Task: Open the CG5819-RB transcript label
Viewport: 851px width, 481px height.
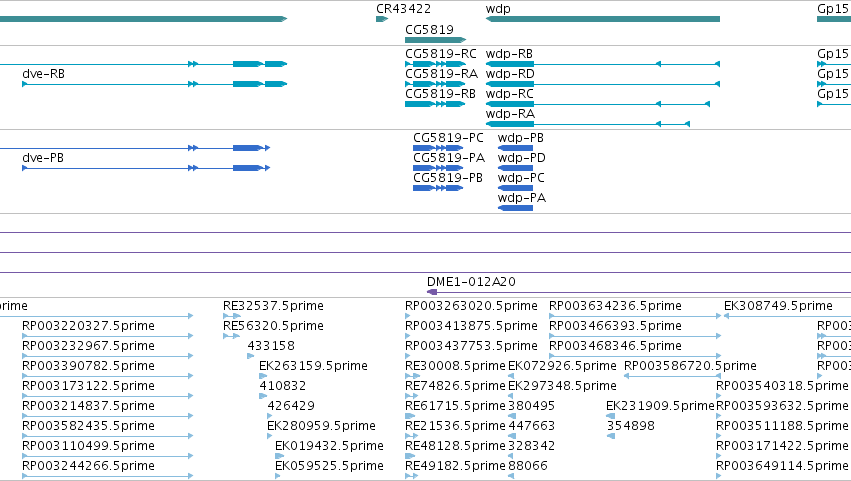Action: click(x=440, y=93)
